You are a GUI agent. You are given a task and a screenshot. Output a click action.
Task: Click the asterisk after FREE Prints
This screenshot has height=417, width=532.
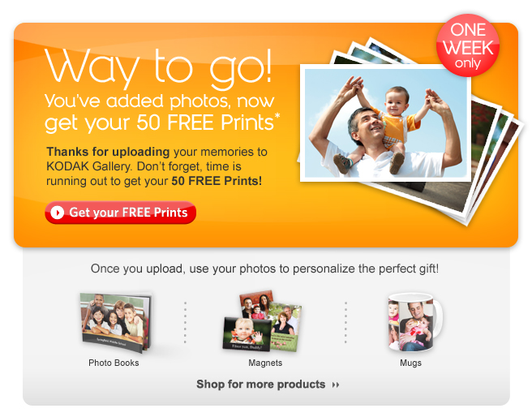277,116
